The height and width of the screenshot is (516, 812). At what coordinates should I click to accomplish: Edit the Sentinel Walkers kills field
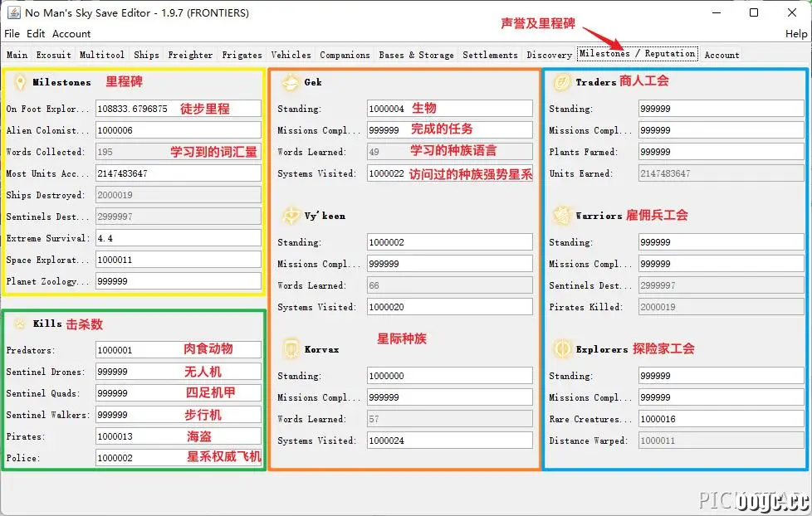(179, 415)
